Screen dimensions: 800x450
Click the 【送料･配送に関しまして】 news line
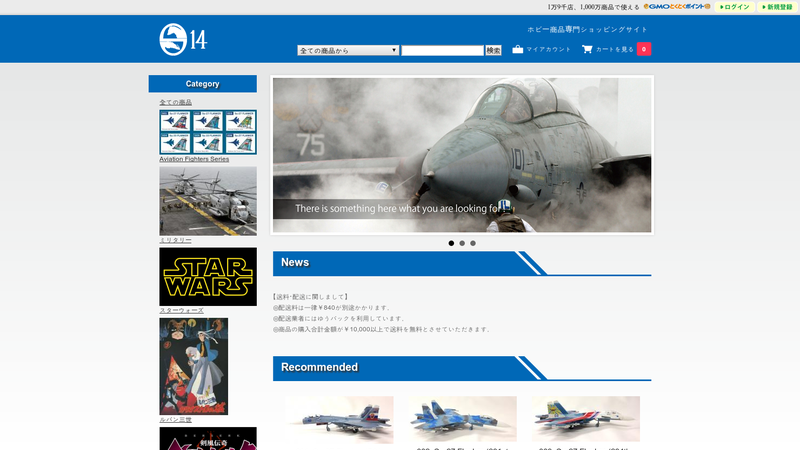click(x=310, y=297)
